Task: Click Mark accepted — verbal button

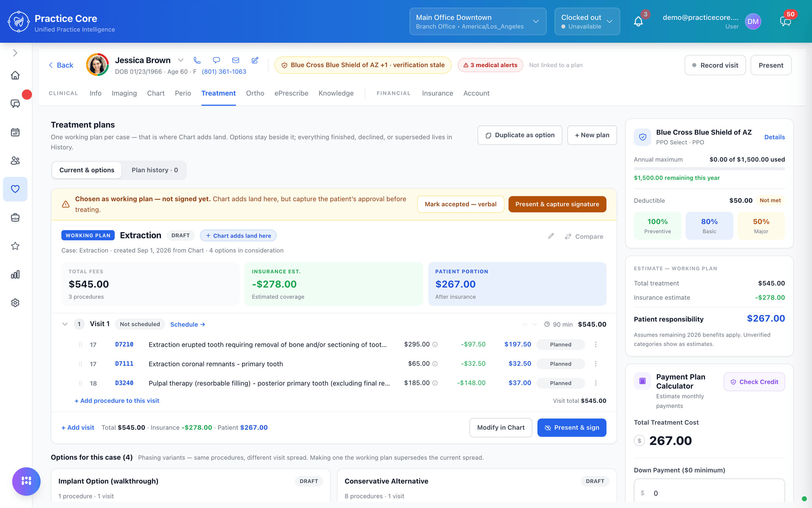Action: (x=460, y=204)
